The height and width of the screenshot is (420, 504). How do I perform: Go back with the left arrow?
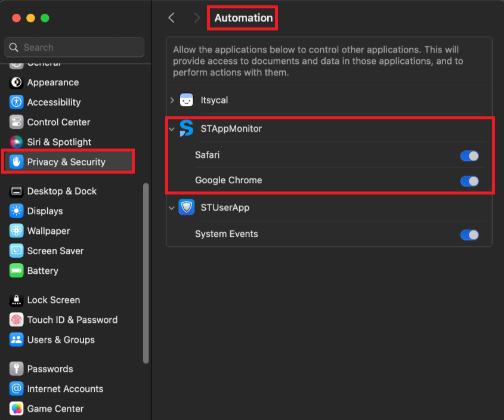point(172,18)
